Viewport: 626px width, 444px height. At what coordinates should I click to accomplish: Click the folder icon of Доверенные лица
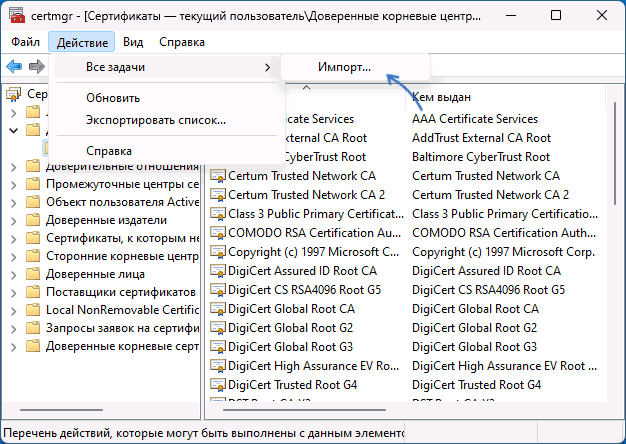(33, 274)
